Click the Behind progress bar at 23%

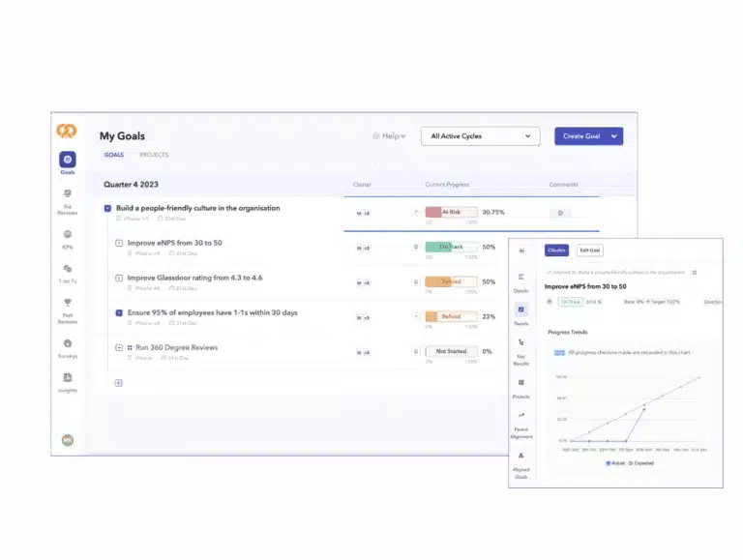[451, 316]
